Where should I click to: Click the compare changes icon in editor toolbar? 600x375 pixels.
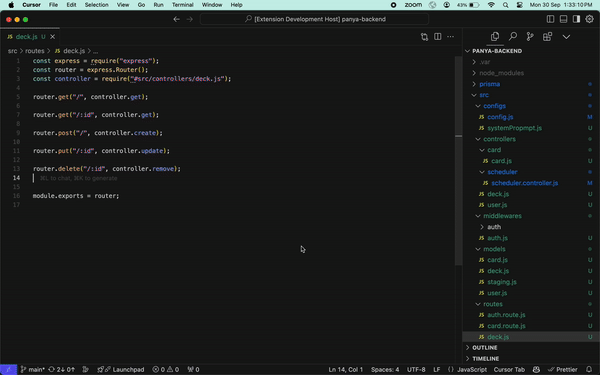[424, 37]
